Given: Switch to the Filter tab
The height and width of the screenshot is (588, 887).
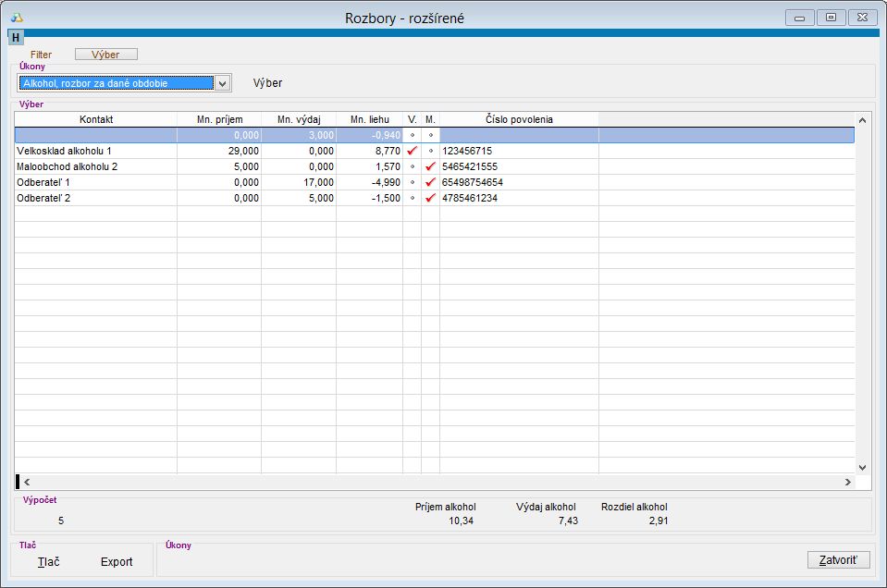Looking at the screenshot, I should (41, 55).
